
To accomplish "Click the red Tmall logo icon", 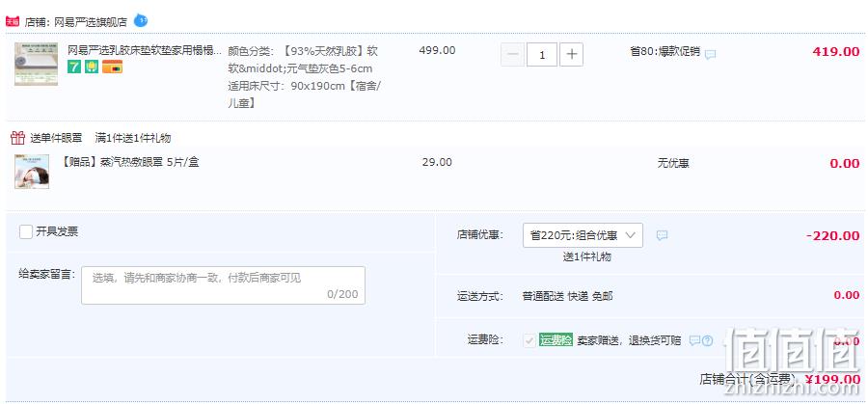I will (x=13, y=22).
